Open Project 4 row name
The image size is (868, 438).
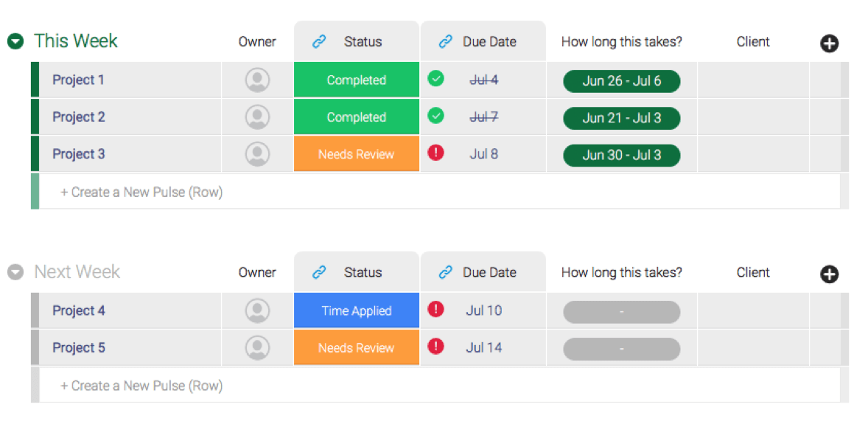pos(79,310)
